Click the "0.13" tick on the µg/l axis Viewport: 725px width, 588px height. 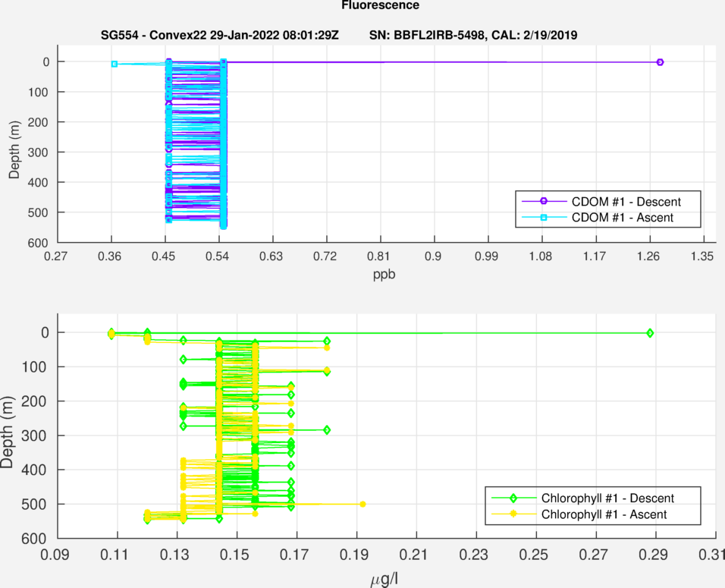174,555
